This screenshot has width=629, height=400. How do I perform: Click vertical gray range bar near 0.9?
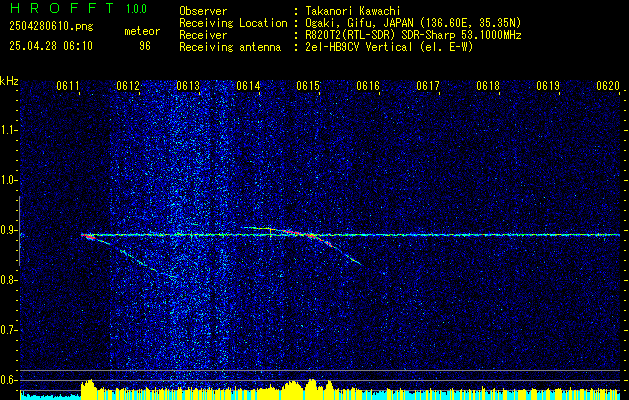(x=19, y=231)
